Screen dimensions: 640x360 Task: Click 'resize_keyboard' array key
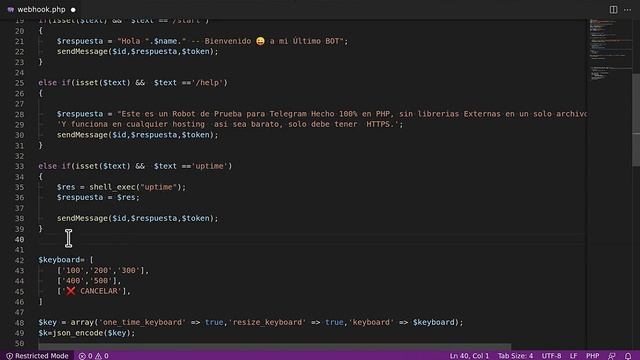[267, 322]
